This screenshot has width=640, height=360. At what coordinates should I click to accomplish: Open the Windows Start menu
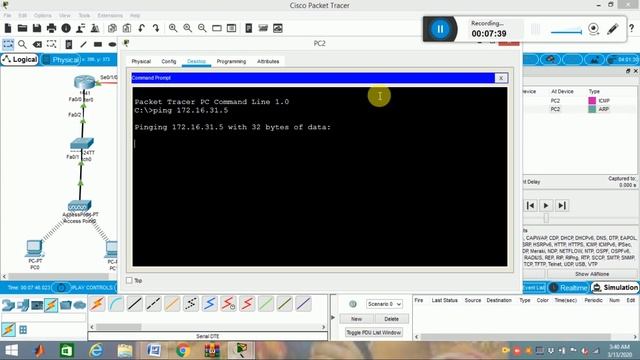(x=11, y=351)
